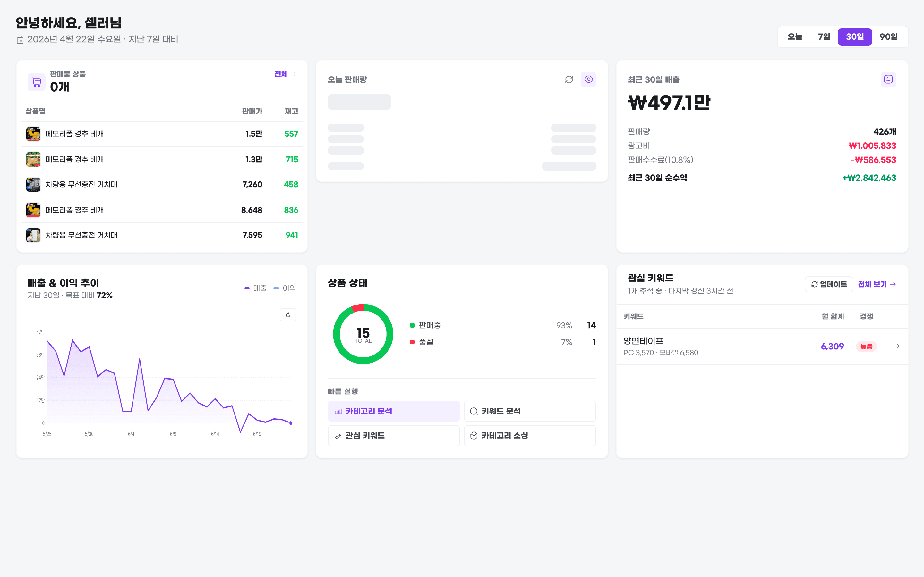Open 카테고리 분석 quick action
This screenshot has height=577, width=924.
394,411
